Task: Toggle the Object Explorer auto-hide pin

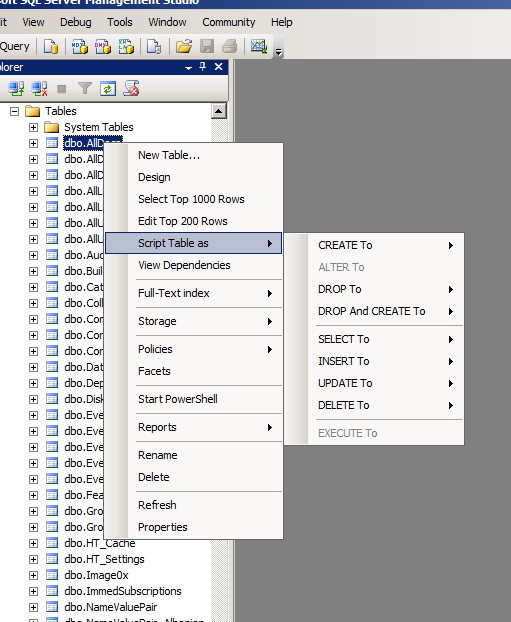Action: pyautogui.click(x=203, y=67)
